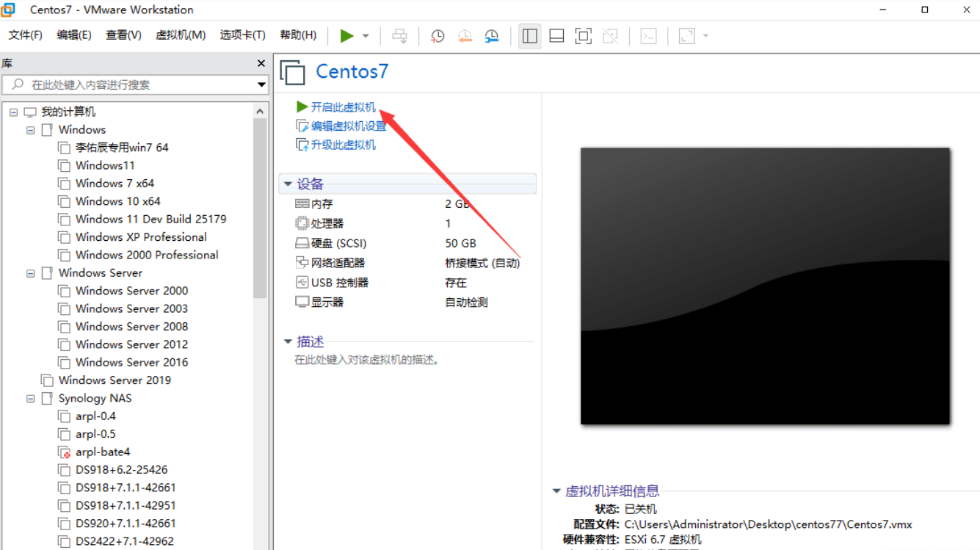Click the magnifier icon in the library search box
Screen dimensions: 980x550
point(17,84)
